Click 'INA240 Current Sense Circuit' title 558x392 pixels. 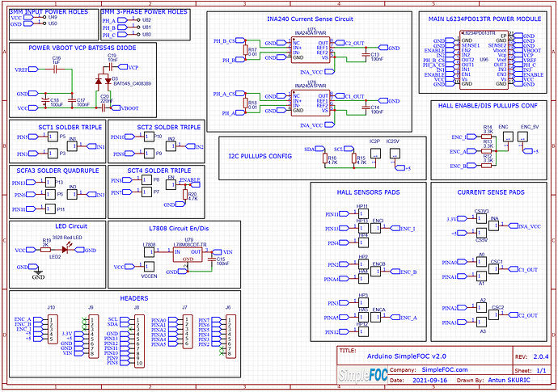pos(310,19)
